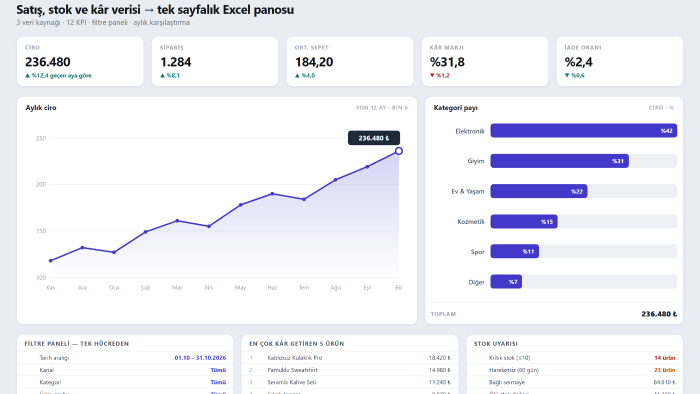This screenshot has width=700, height=394.
Task: Click the Eyl month axis label
Action: [367, 287]
